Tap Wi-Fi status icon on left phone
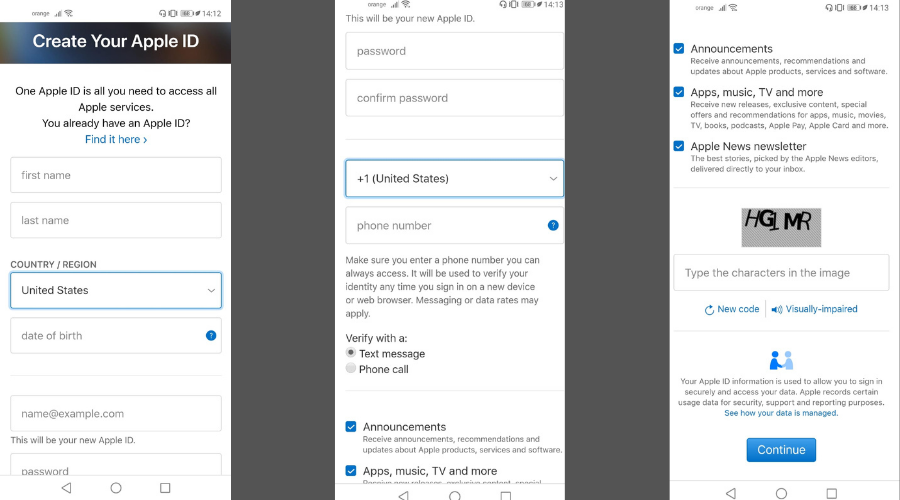 pos(69,13)
